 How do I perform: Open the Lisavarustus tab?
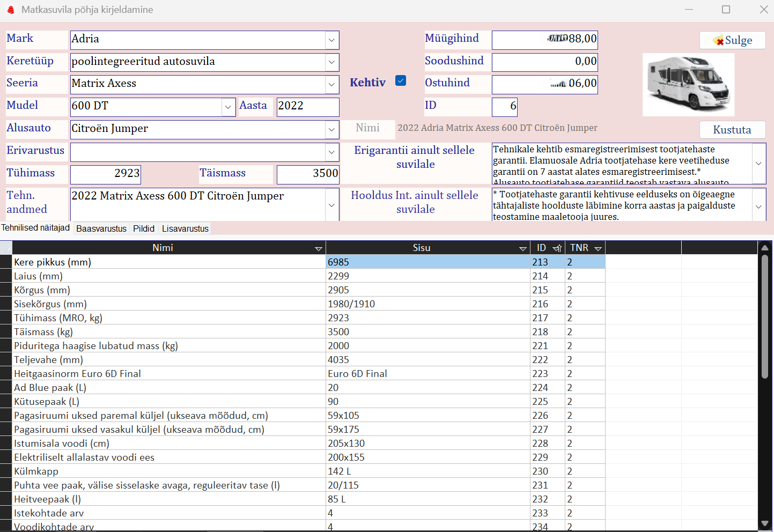point(185,228)
